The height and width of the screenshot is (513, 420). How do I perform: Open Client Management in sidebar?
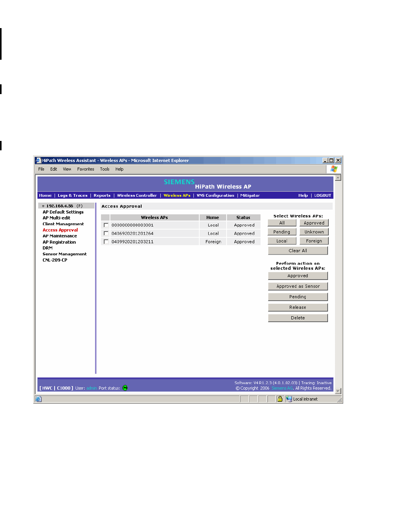[63, 224]
